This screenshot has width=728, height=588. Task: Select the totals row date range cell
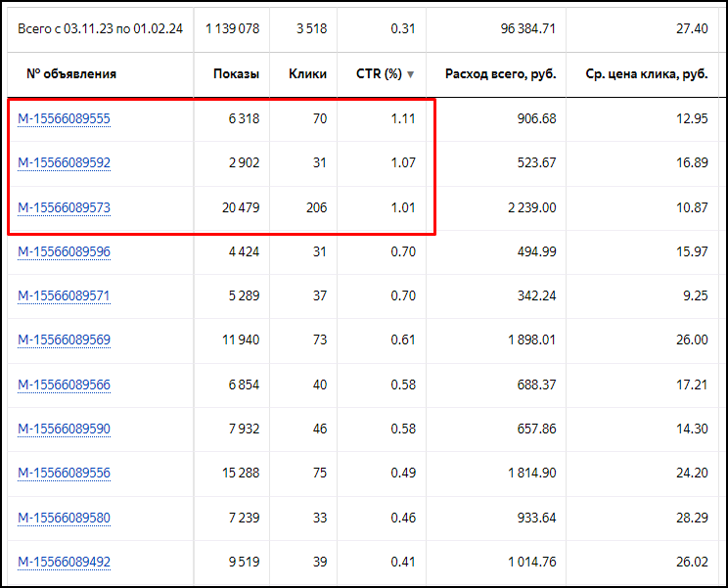[100, 28]
